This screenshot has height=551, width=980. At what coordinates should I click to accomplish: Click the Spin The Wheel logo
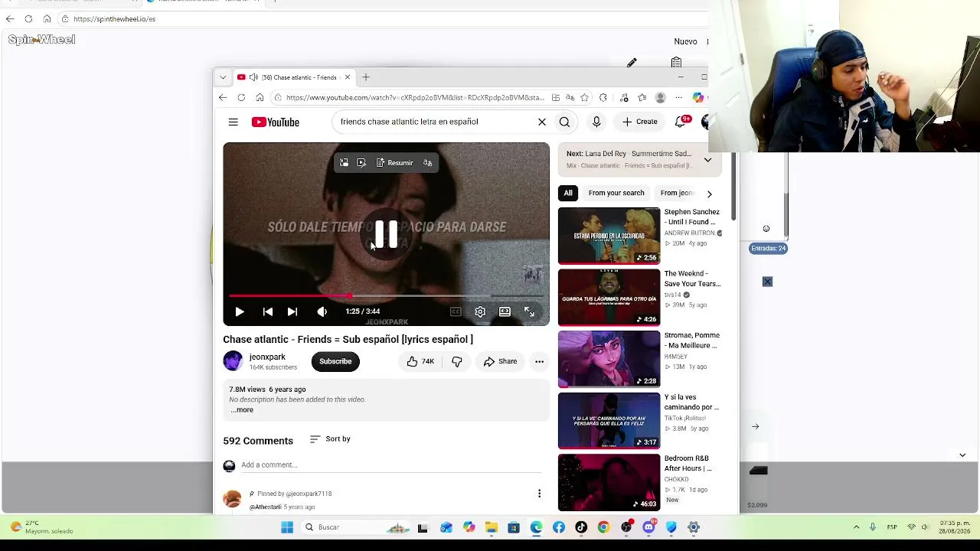[41, 40]
